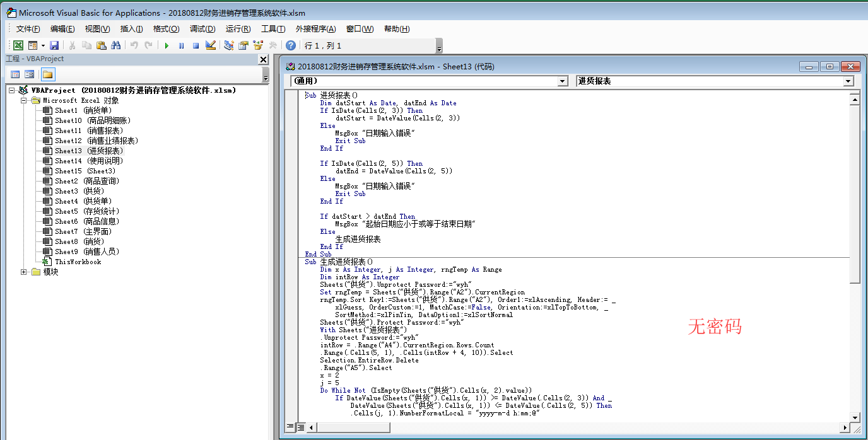Open Project Explorer via its toolbar icon

coord(228,45)
